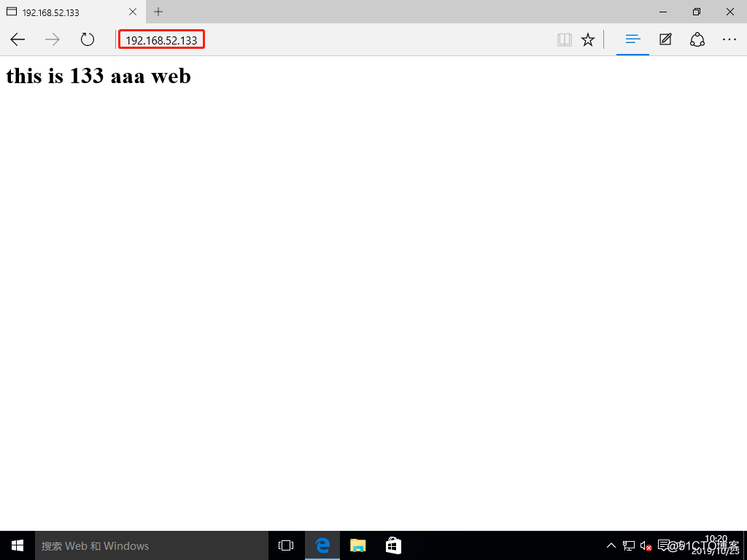747x560 pixels.
Task: Refresh the current page
Action: coord(88,39)
